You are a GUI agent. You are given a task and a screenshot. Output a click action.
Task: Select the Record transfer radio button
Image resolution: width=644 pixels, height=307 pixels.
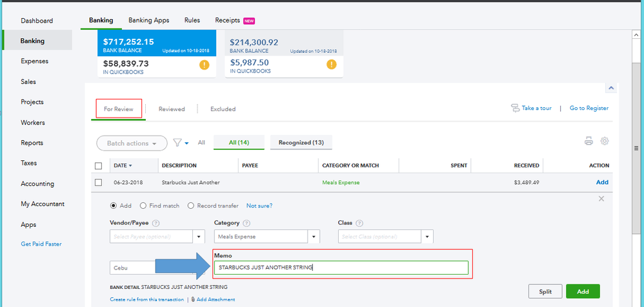point(190,206)
